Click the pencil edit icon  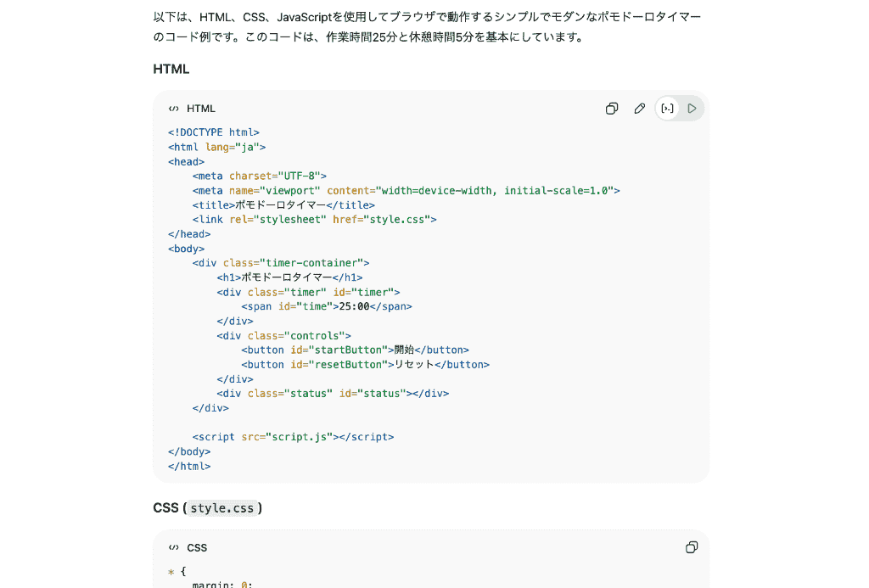coord(640,109)
